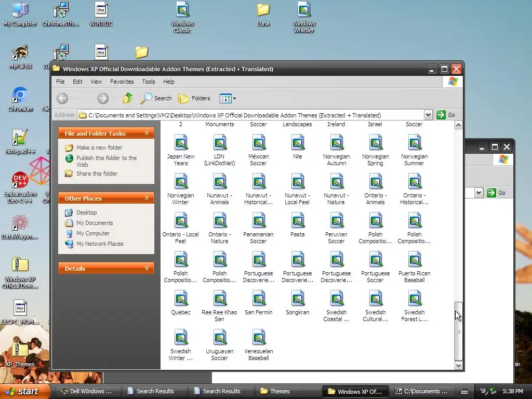Viewport: 532px width, 399px height.
Task: Select the Méxican Soccer theme icon
Action: click(259, 150)
